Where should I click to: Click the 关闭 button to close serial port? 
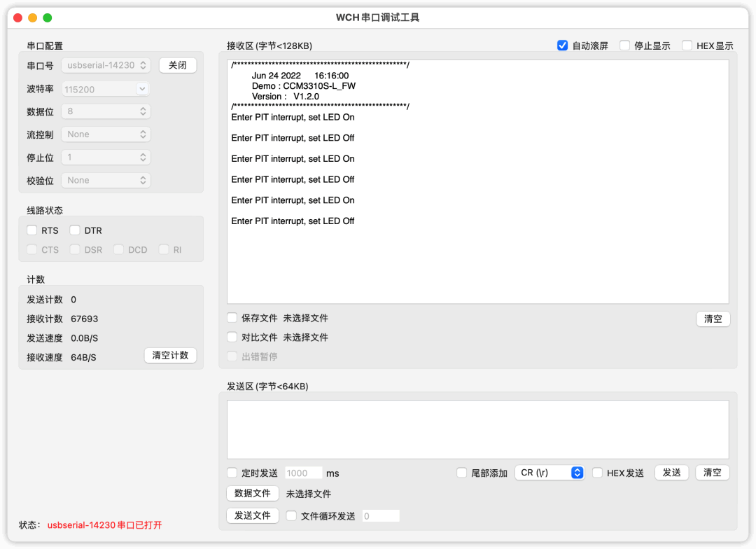[x=178, y=65]
